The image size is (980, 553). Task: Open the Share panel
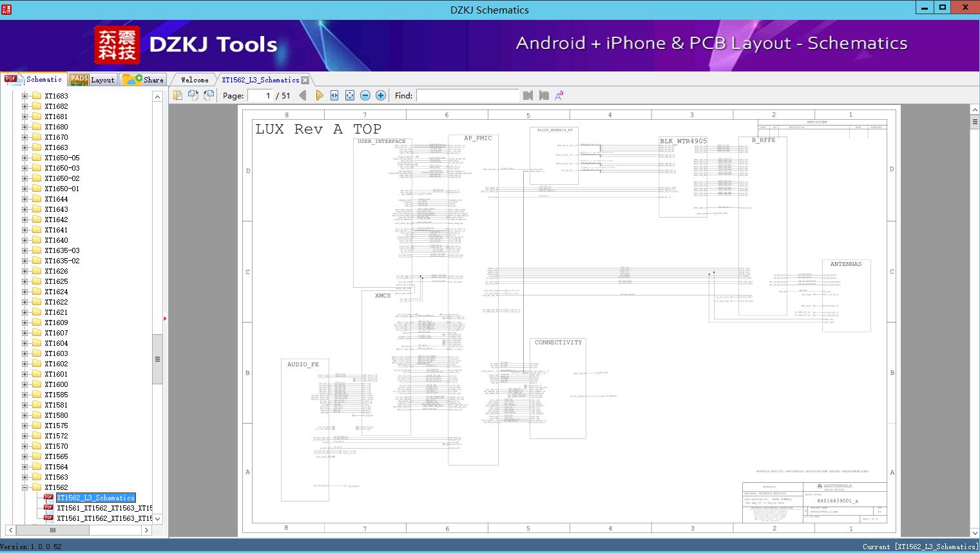click(x=144, y=80)
